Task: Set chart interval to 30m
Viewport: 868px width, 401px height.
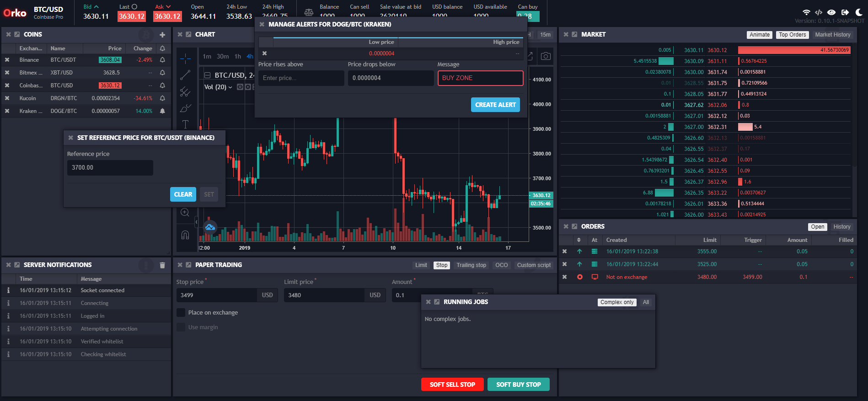Action: coord(223,57)
